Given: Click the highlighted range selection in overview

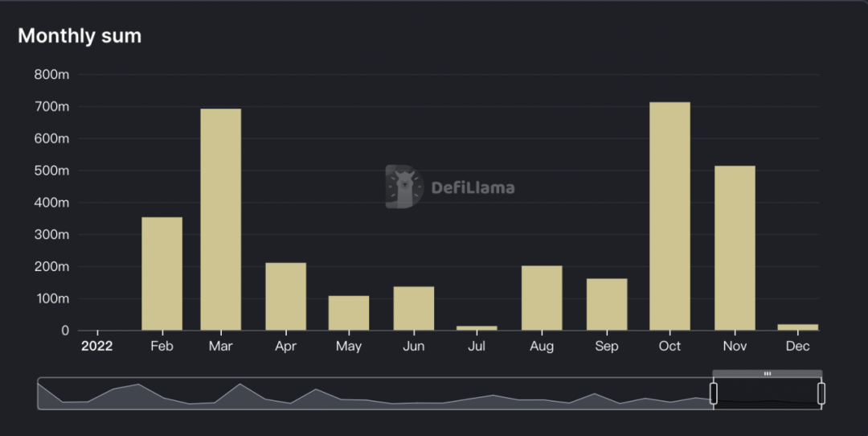Looking at the screenshot, I should 768,393.
